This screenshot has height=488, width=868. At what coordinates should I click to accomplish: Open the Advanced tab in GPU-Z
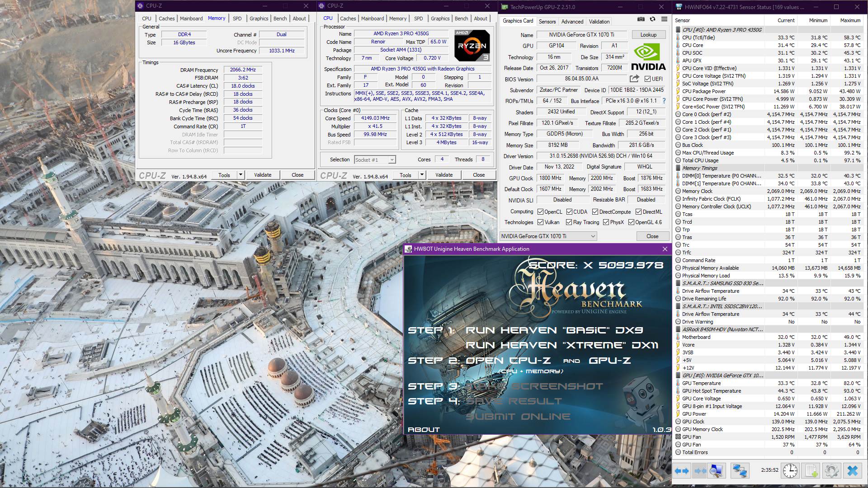coord(572,21)
